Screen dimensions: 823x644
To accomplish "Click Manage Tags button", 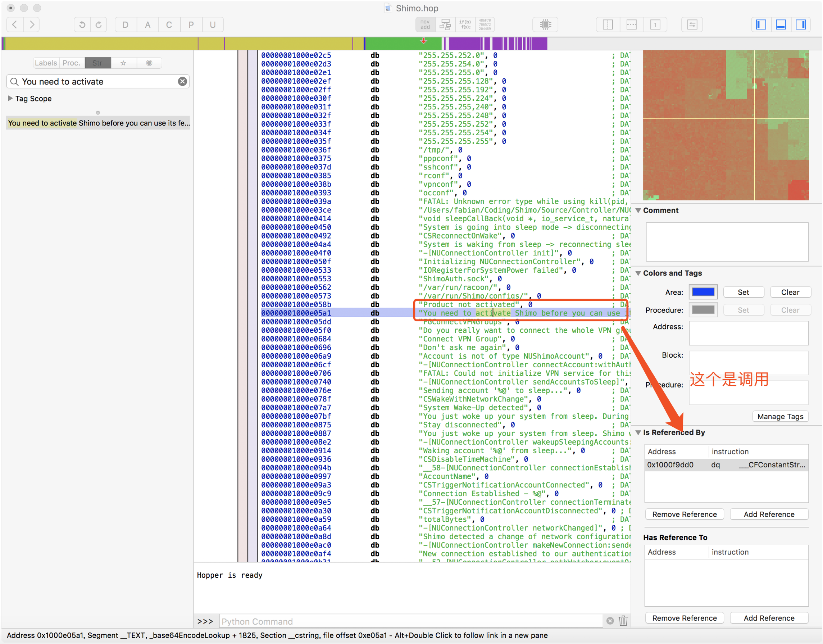I will 781,416.
